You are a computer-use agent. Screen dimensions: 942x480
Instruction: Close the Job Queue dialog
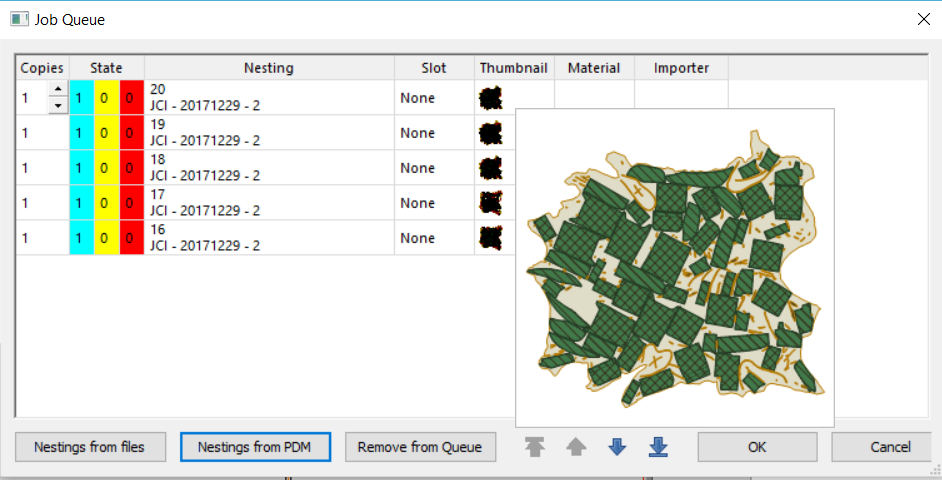point(924,19)
